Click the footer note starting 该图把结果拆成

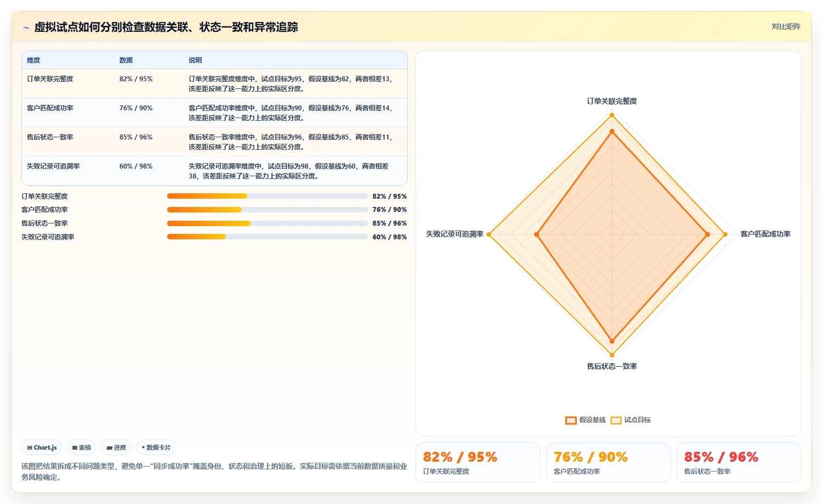(x=214, y=472)
